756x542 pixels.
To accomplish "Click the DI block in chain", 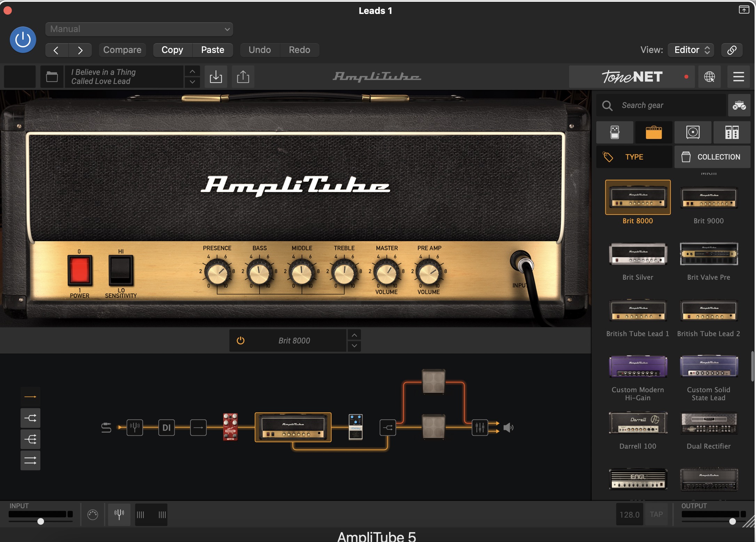I will [167, 427].
